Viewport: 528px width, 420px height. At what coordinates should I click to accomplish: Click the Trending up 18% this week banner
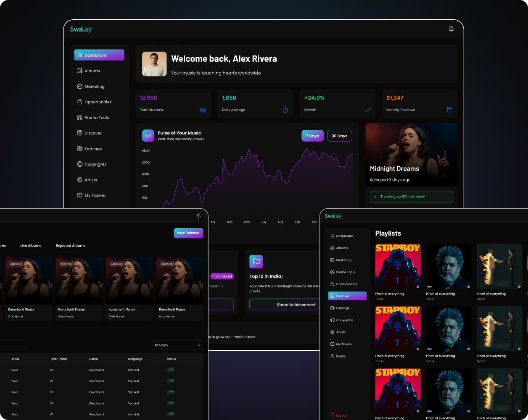411,197
